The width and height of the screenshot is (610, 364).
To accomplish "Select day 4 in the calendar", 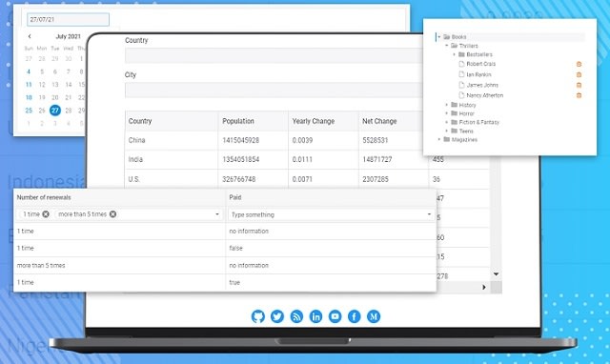I will pos(29,71).
